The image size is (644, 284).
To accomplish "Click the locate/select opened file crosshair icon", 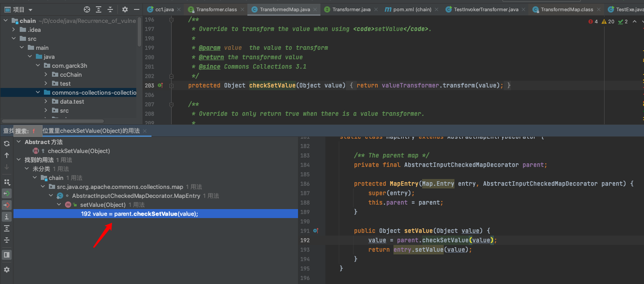I will coord(87,9).
